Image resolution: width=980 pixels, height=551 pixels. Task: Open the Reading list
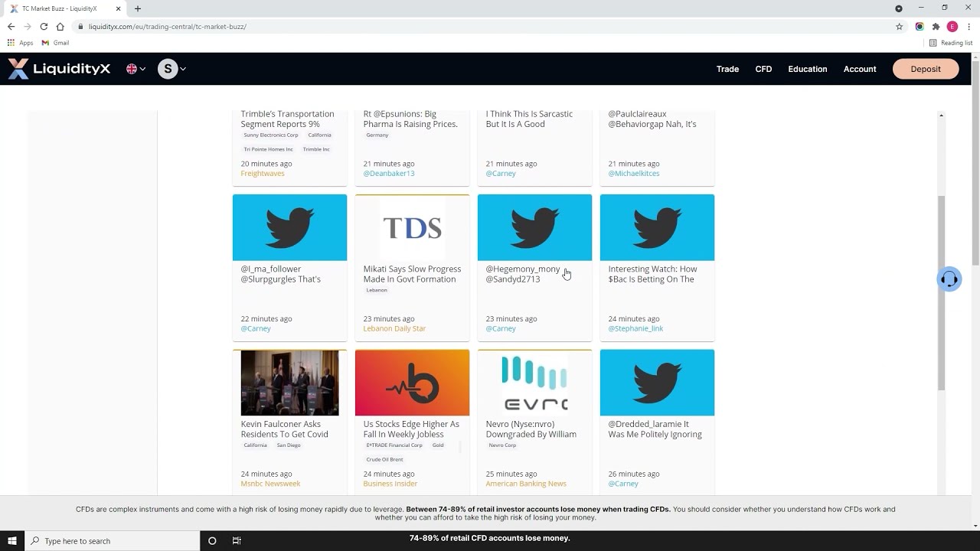tap(951, 43)
